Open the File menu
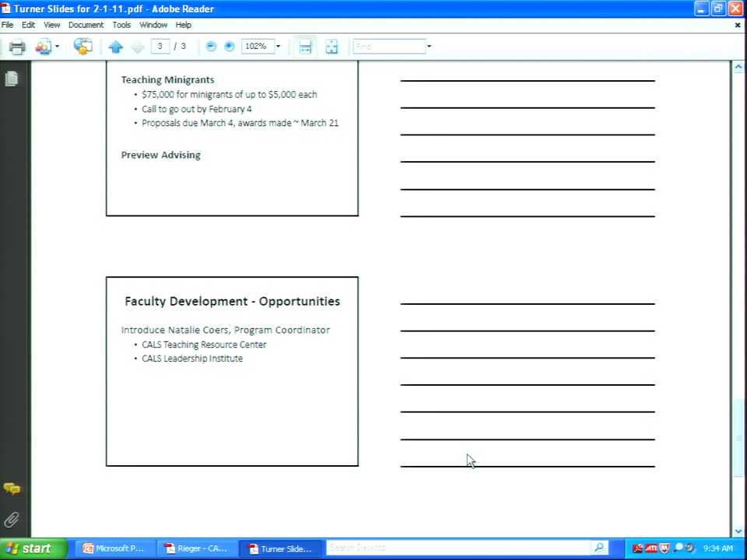This screenshot has width=747, height=560. 7,25
